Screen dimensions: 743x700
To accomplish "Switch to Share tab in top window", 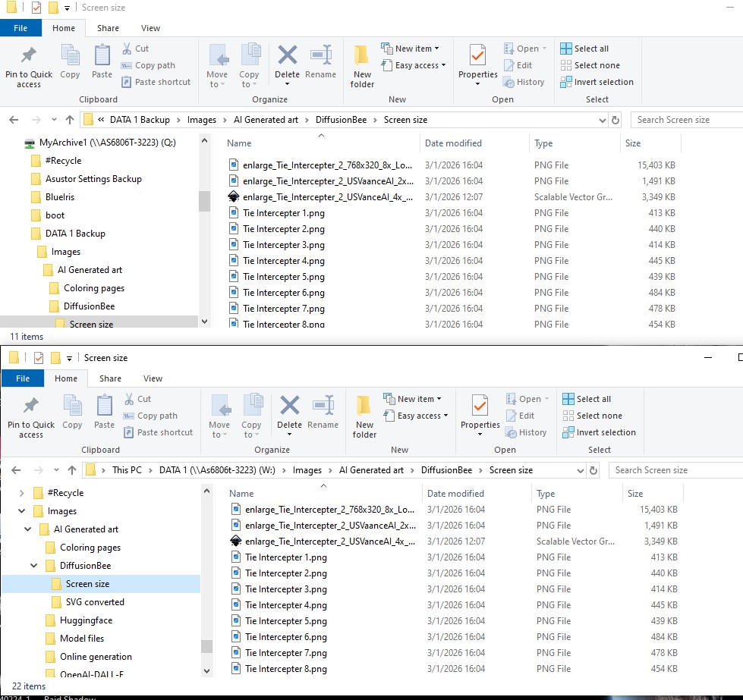I will (108, 28).
